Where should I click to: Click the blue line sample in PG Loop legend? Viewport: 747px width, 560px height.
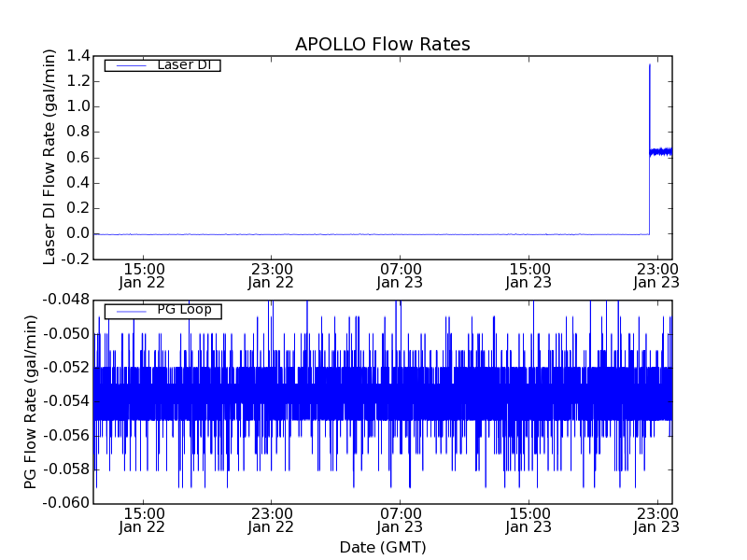click(x=129, y=311)
